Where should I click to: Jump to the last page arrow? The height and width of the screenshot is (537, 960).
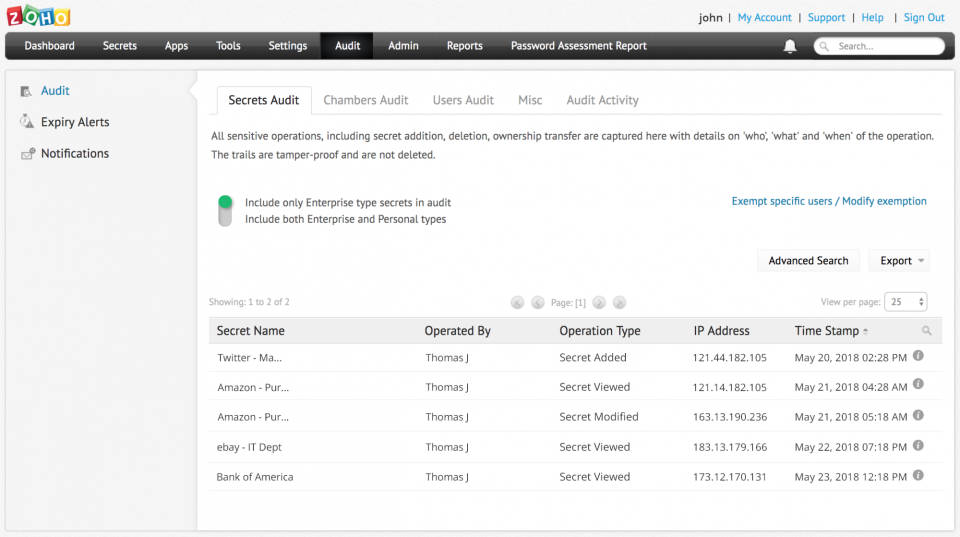pyautogui.click(x=620, y=302)
